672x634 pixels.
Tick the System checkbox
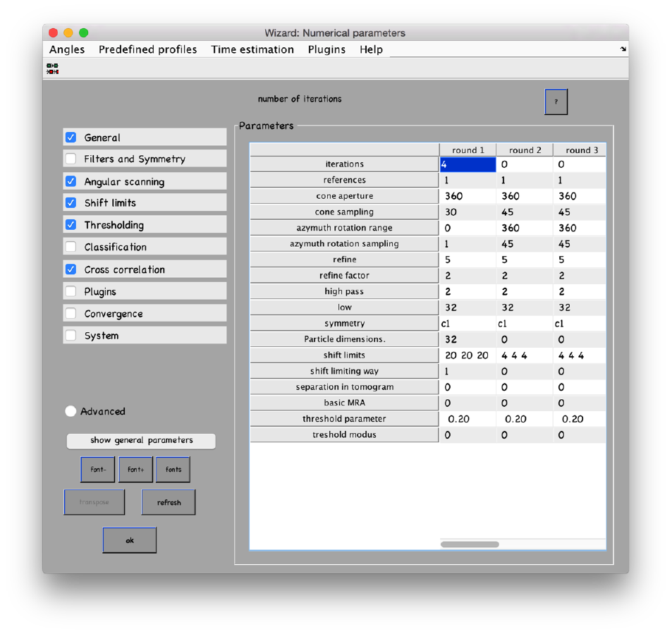[x=71, y=335]
